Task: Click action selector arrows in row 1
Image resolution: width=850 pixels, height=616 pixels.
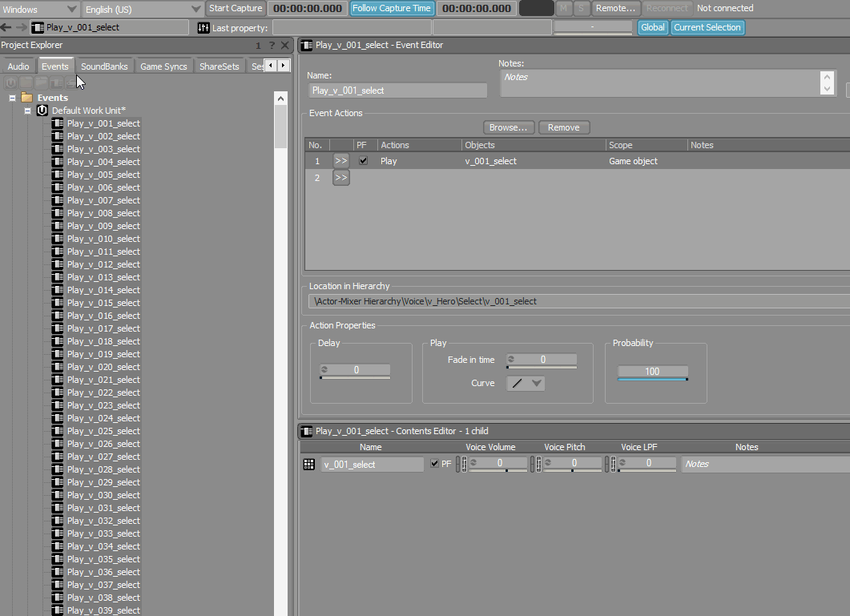Action: click(341, 161)
